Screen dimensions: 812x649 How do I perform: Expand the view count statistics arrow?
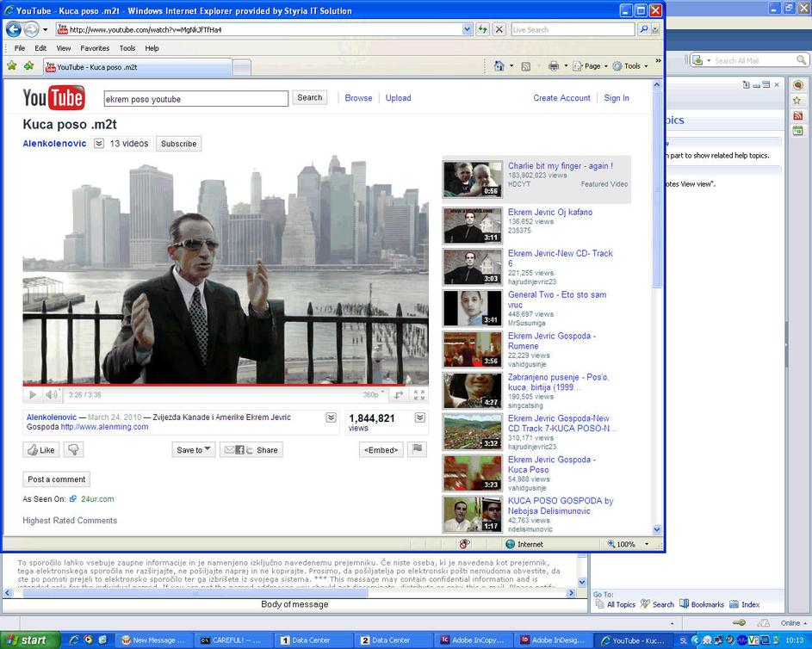click(x=419, y=417)
